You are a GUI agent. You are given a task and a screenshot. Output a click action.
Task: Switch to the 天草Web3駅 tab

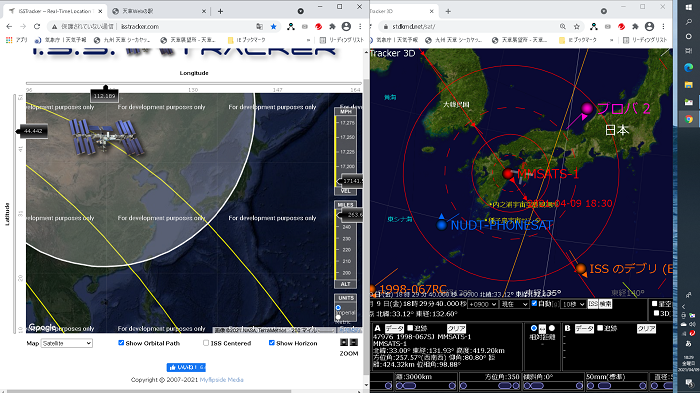[158, 11]
